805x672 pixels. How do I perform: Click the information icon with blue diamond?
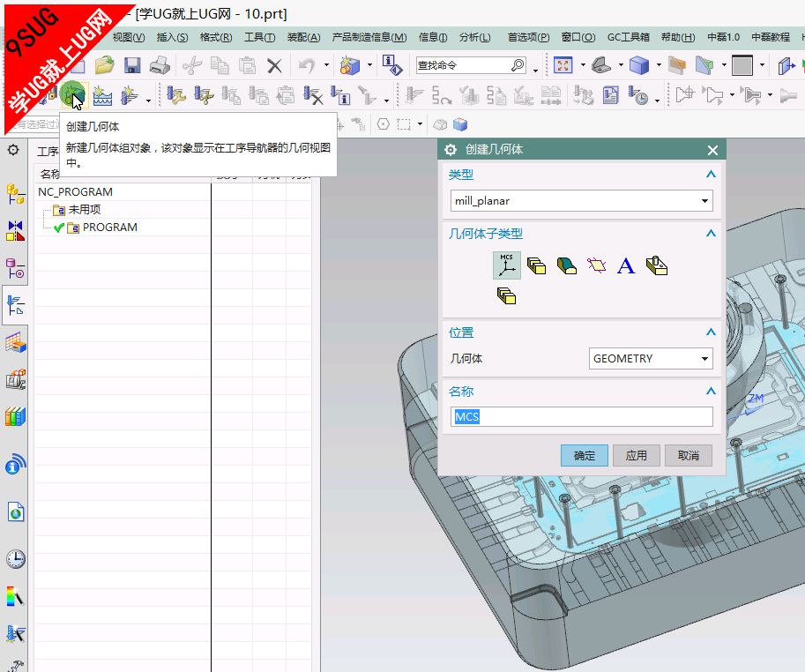tap(392, 66)
